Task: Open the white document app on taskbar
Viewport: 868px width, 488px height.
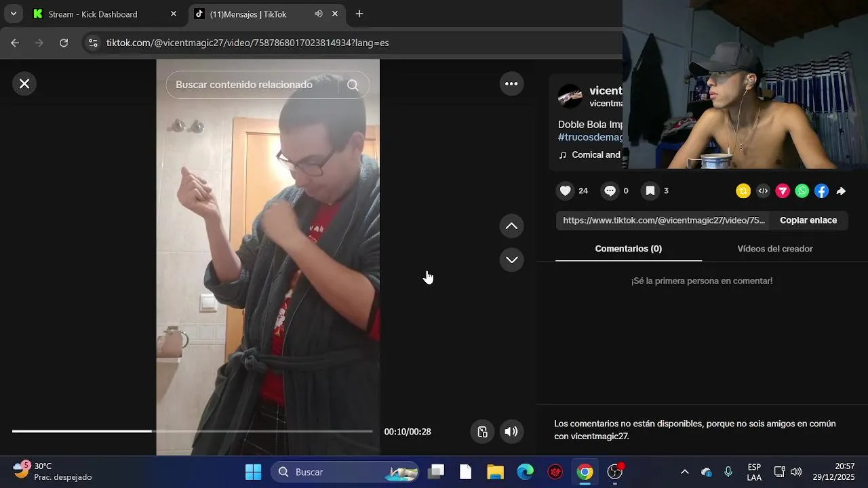Action: (x=465, y=472)
